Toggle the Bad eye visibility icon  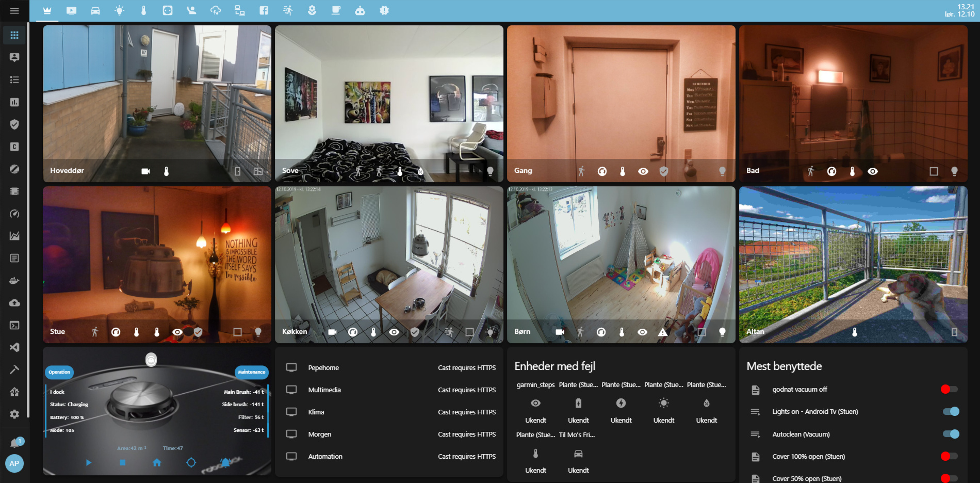(873, 171)
